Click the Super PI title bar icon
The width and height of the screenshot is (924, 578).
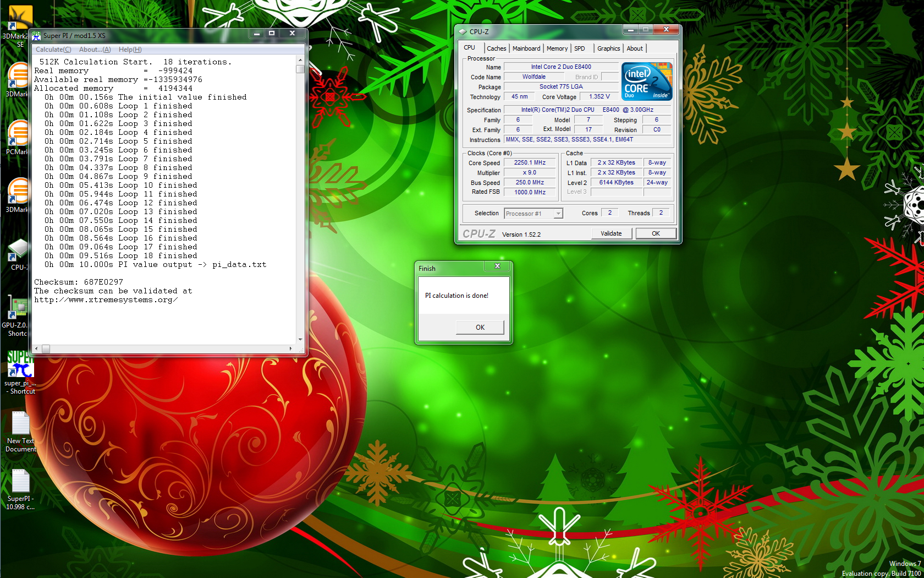tap(36, 36)
